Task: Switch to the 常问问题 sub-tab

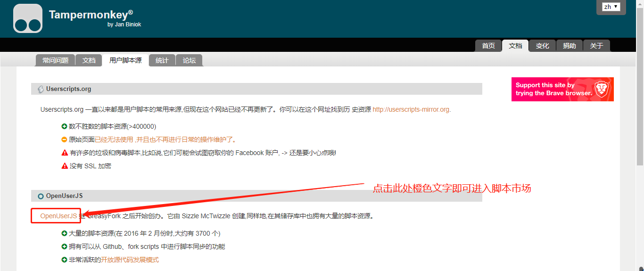Action: (55, 60)
